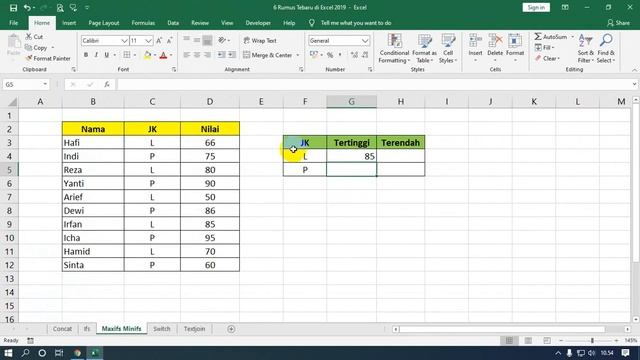Open the Windows Start menu

[8, 353]
